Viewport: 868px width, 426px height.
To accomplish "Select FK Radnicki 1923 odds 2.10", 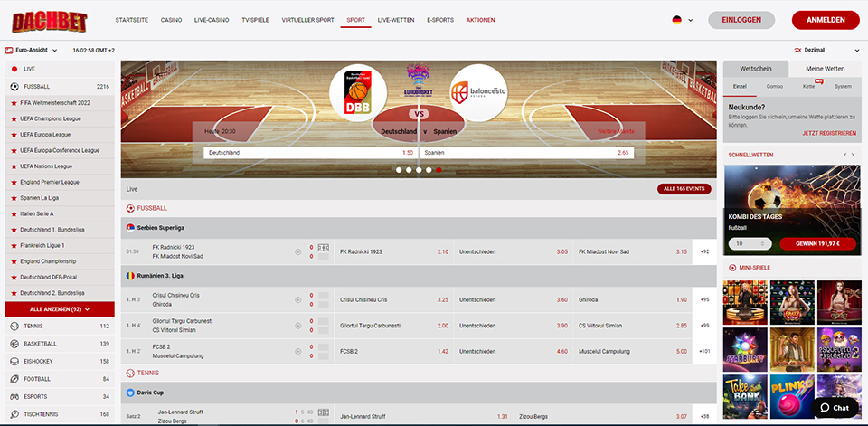I will click(393, 252).
